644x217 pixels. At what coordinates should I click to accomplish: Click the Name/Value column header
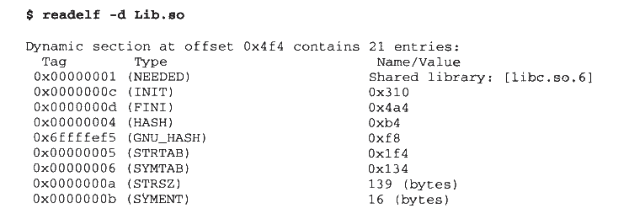point(418,62)
